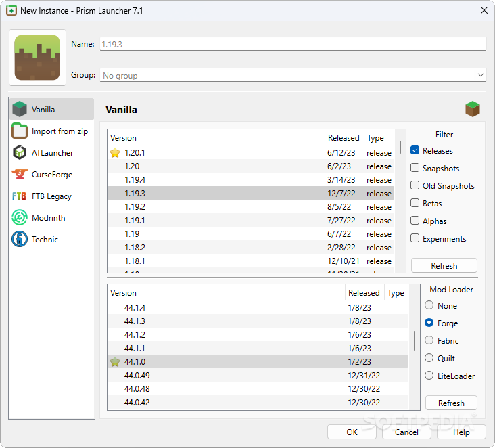Select Forge version 44.0.42
495x448 pixels.
[258, 402]
